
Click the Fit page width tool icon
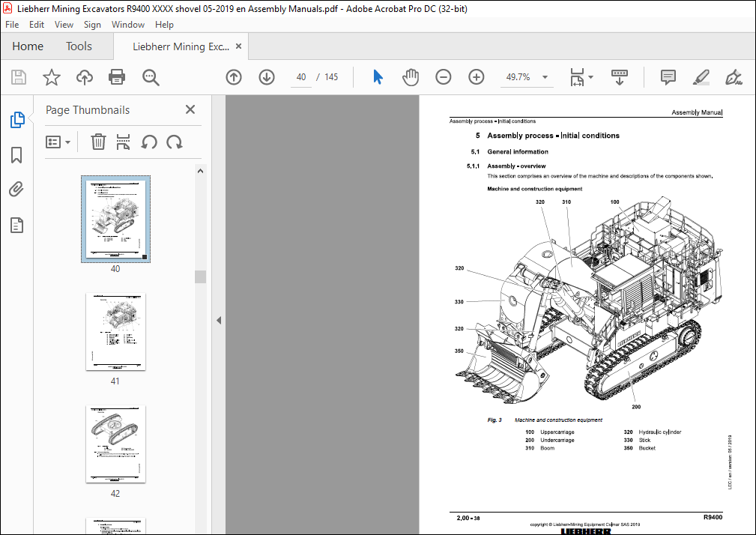pyautogui.click(x=577, y=77)
